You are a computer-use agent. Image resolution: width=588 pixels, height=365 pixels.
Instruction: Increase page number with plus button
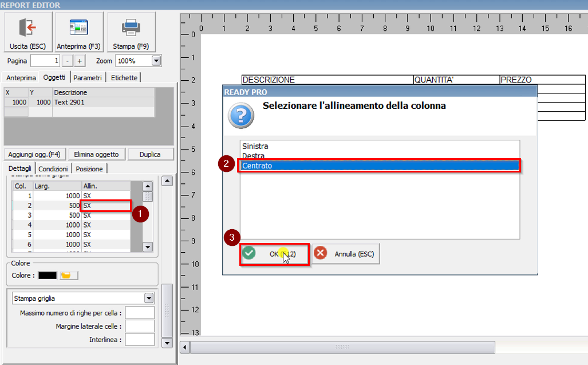(80, 61)
